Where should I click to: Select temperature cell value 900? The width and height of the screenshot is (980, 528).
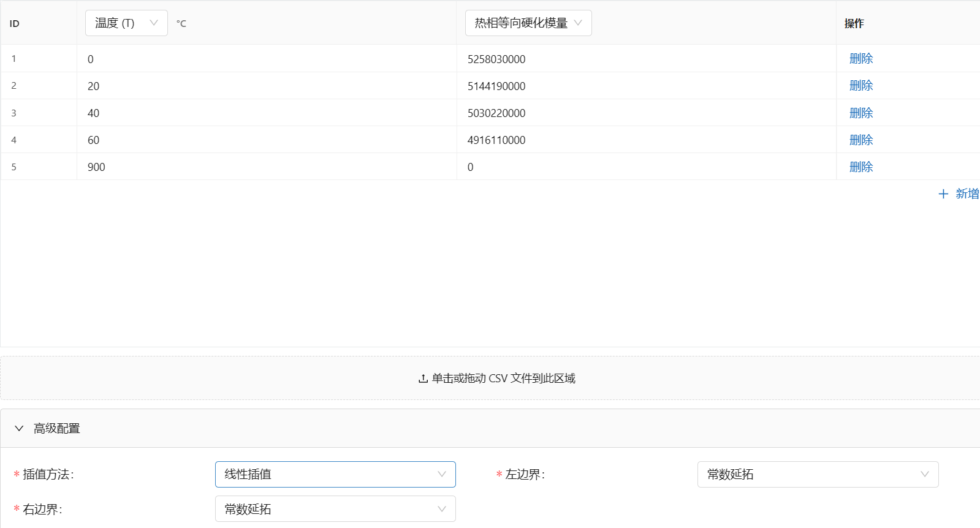pyautogui.click(x=267, y=167)
